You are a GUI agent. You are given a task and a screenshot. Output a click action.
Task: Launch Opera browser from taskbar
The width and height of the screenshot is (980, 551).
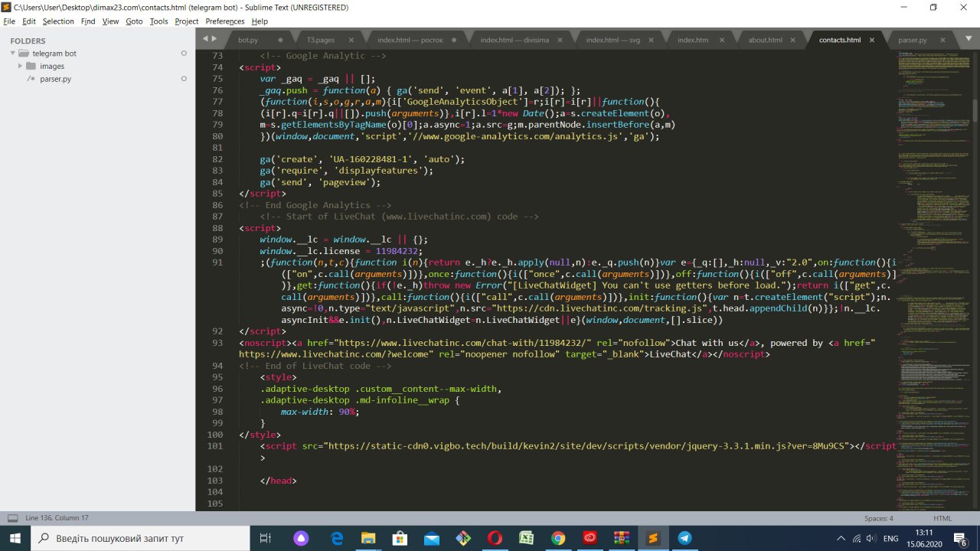coord(495,538)
